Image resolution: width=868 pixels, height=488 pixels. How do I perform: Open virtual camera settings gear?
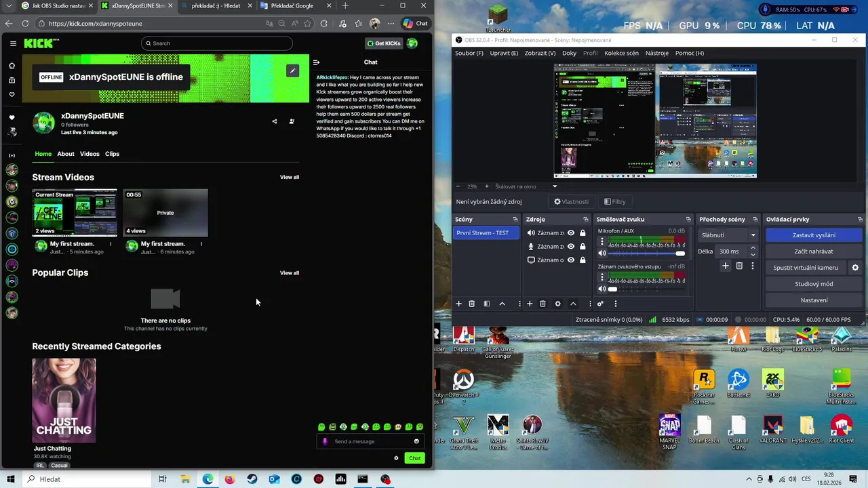[855, 268]
